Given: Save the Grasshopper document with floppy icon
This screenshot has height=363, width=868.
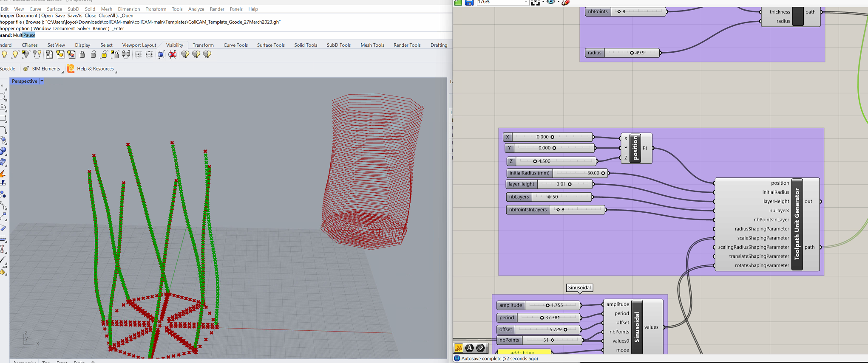Looking at the screenshot, I should point(469,3).
